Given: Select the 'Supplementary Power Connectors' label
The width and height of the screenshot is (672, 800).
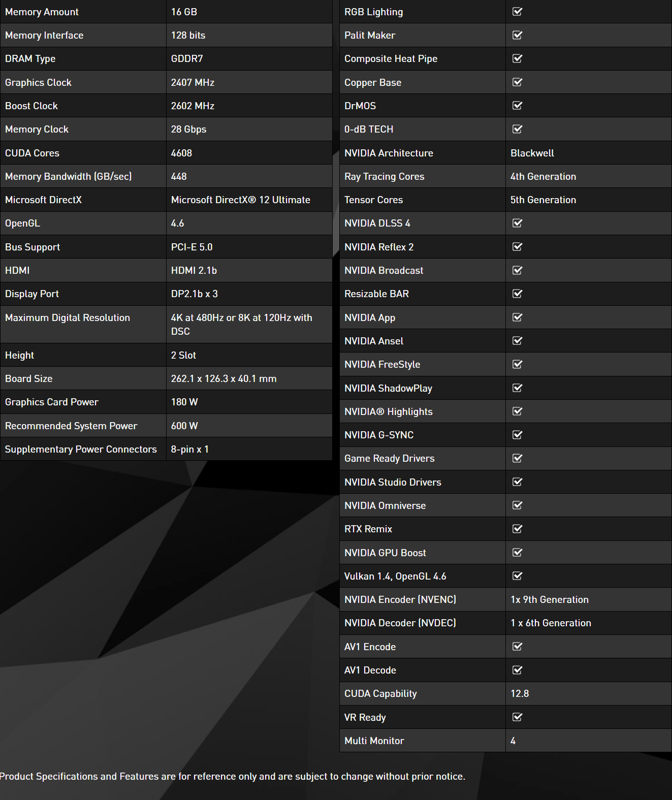Looking at the screenshot, I should tap(81, 449).
